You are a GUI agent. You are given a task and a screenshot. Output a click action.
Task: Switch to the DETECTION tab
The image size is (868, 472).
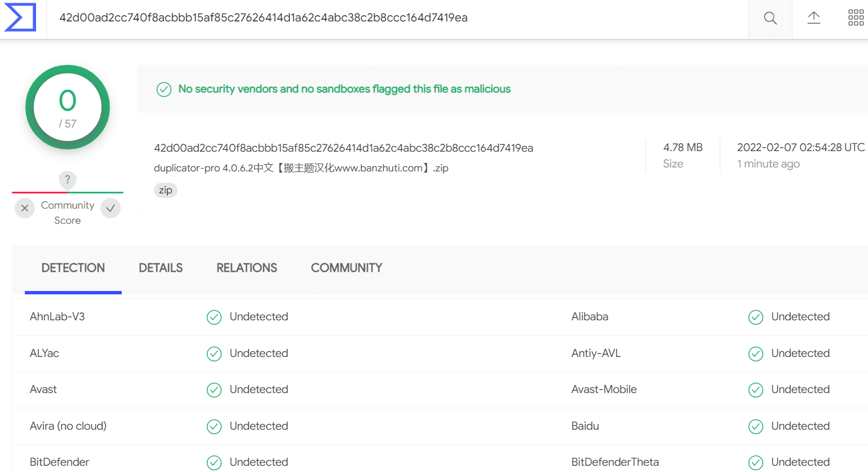pos(73,268)
